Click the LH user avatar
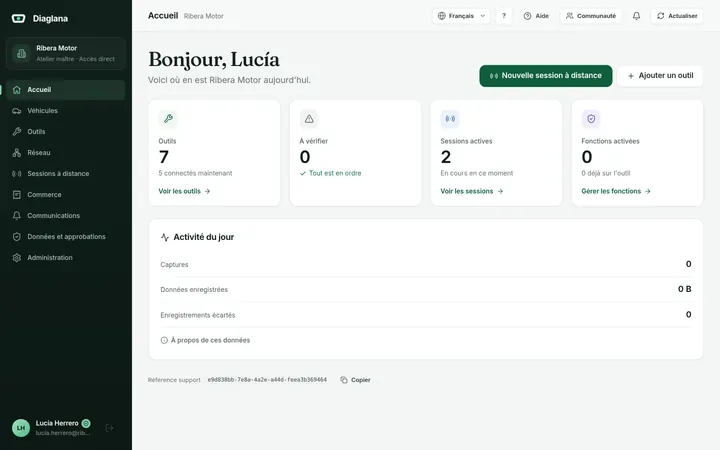The height and width of the screenshot is (450, 720). 21,428
